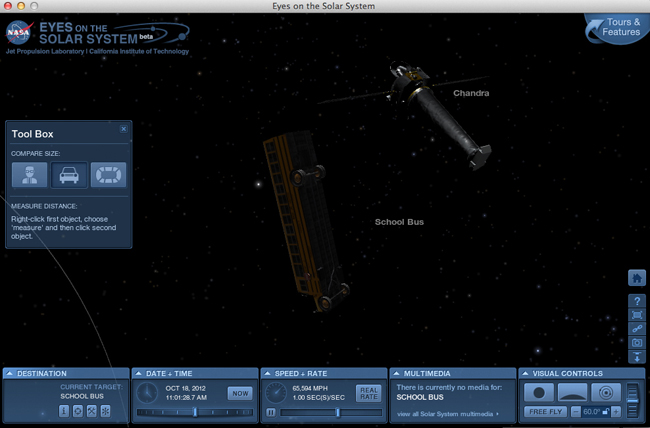Show info for current target School Bus
This screenshot has height=428, width=650.
pos(64,411)
